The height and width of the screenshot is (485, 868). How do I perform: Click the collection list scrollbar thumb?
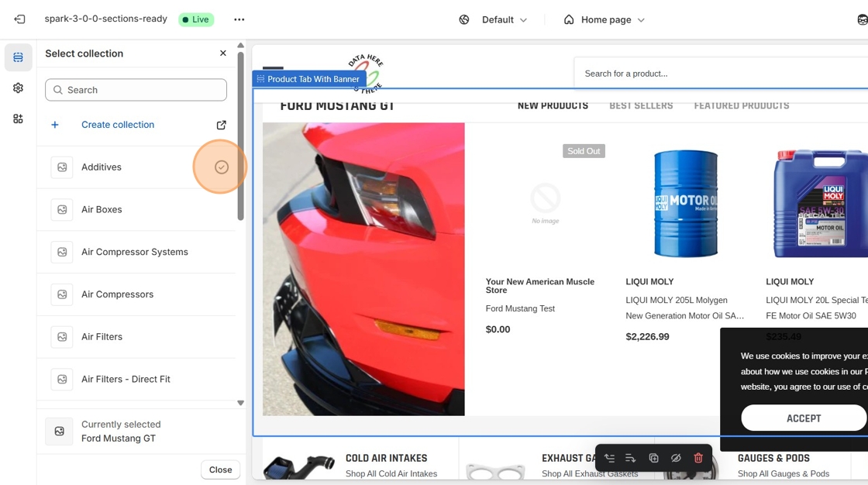[240, 136]
